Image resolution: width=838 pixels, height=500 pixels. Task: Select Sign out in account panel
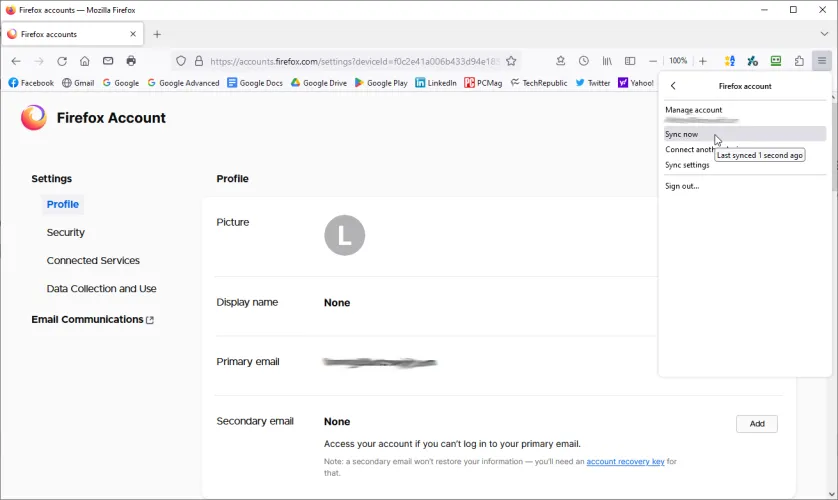(x=682, y=186)
